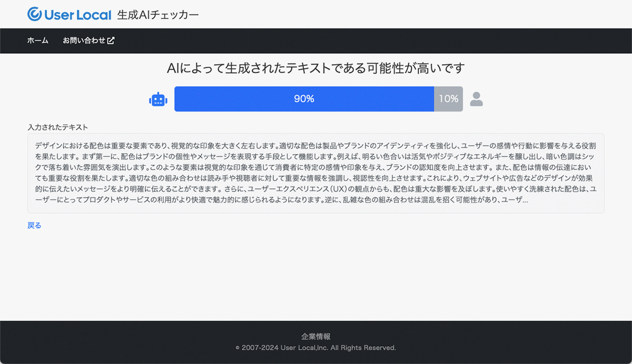
Task: Click the 生成AIチェッカー site title
Action: point(158,15)
